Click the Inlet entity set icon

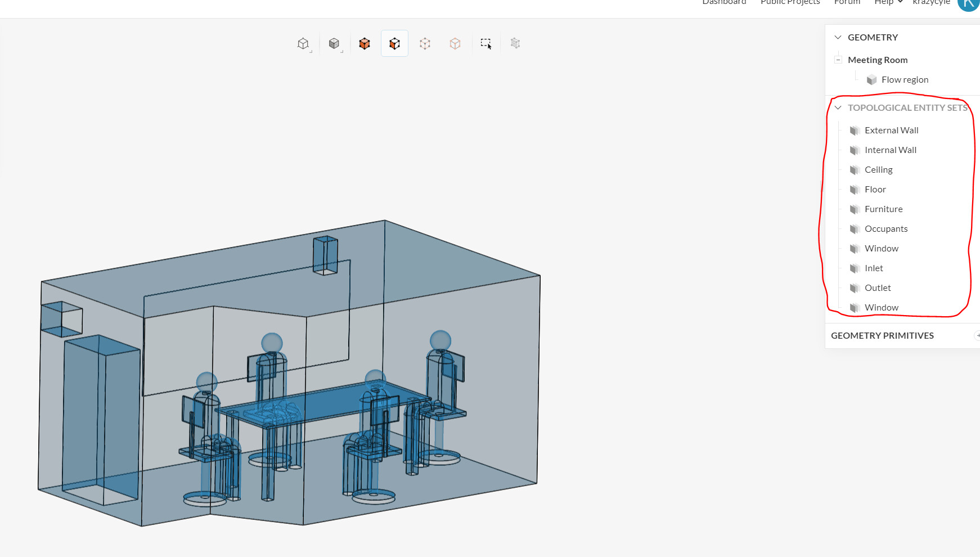click(855, 268)
